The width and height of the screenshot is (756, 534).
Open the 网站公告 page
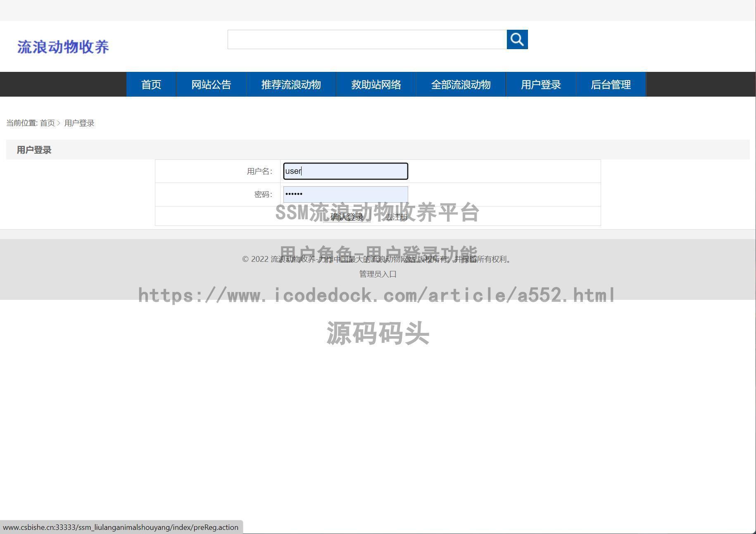[211, 84]
